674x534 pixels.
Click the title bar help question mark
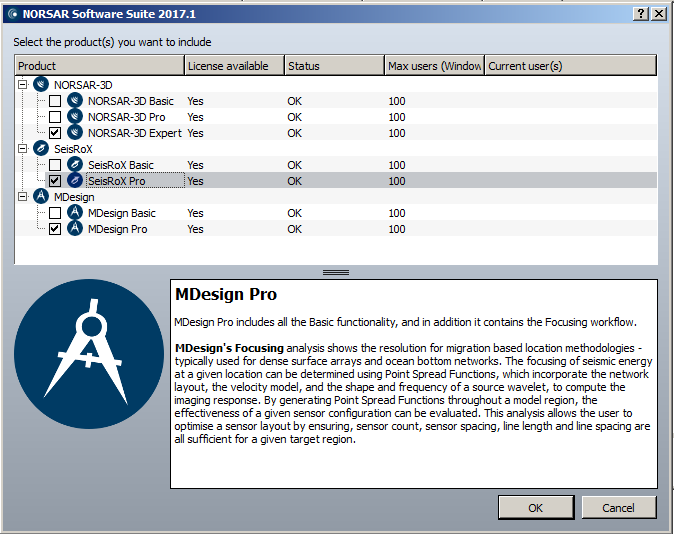coord(640,14)
